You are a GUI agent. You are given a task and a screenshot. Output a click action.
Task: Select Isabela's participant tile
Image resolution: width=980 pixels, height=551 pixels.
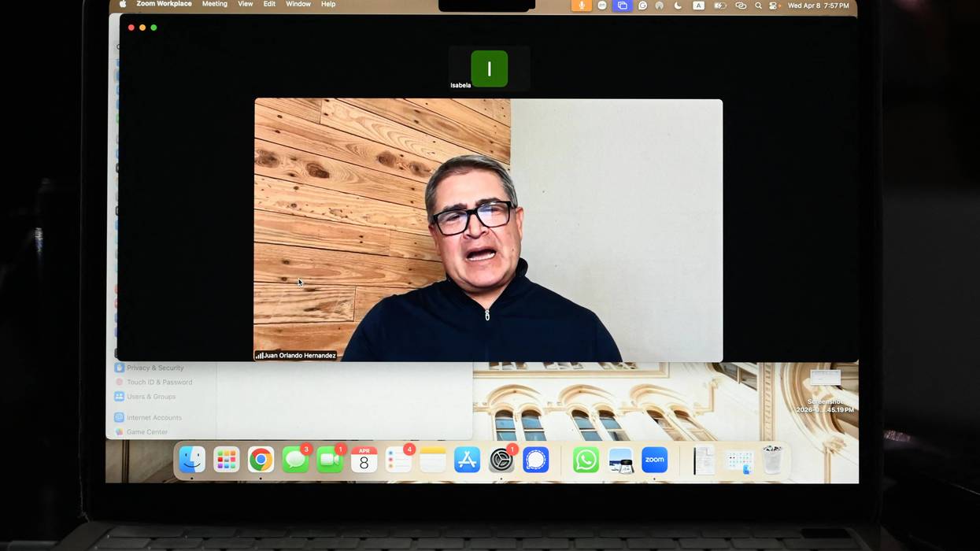(x=489, y=68)
